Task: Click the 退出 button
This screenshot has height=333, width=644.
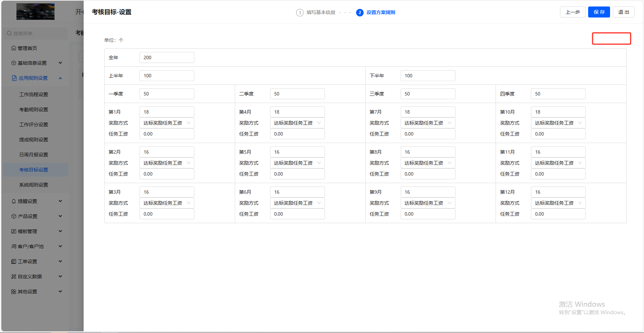Action: tap(623, 12)
